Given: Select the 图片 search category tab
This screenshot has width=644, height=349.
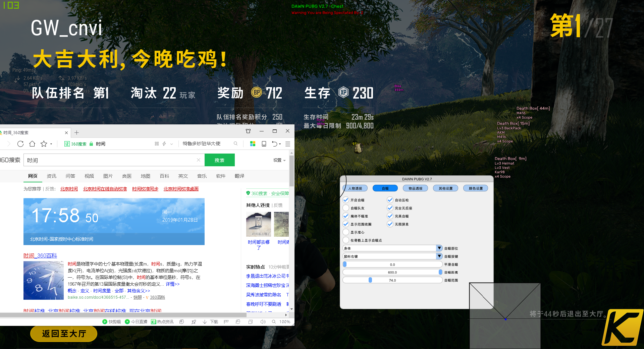Looking at the screenshot, I should (x=108, y=176).
